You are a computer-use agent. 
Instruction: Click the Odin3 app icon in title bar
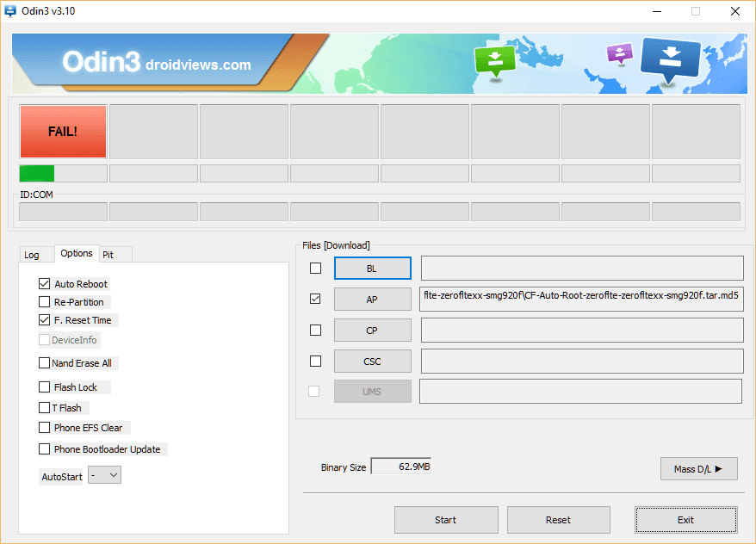10,10
